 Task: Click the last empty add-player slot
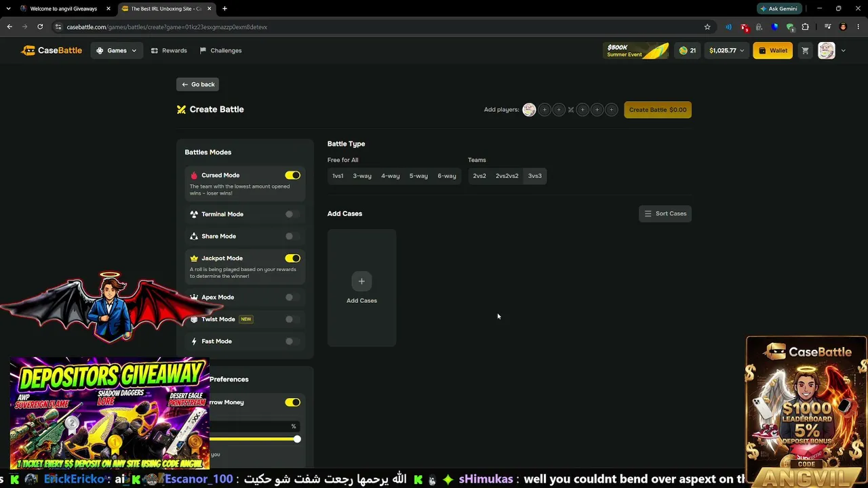click(x=611, y=110)
